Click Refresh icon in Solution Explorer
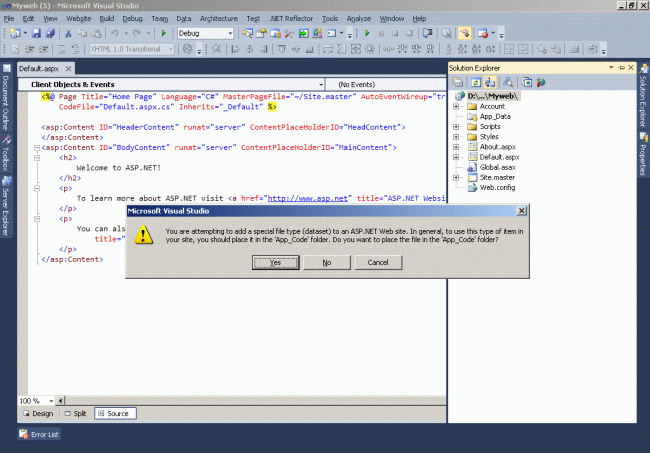 pyautogui.click(x=476, y=82)
